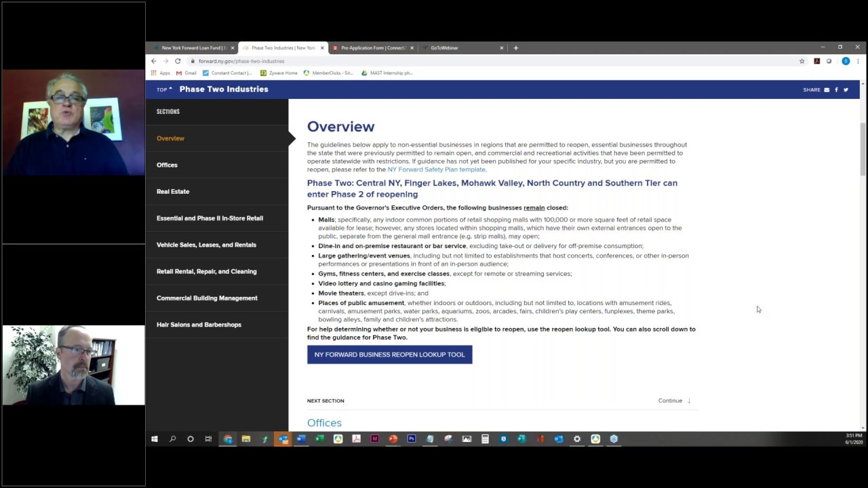Screen dimensions: 868x488
Task: Open Photoshop from the taskbar
Action: click(411, 439)
